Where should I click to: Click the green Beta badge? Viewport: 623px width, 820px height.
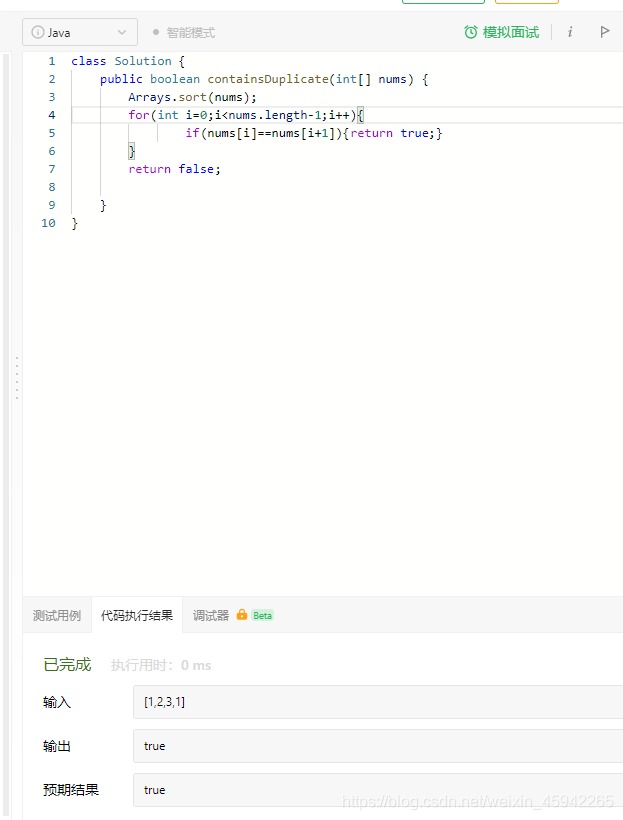coord(262,616)
